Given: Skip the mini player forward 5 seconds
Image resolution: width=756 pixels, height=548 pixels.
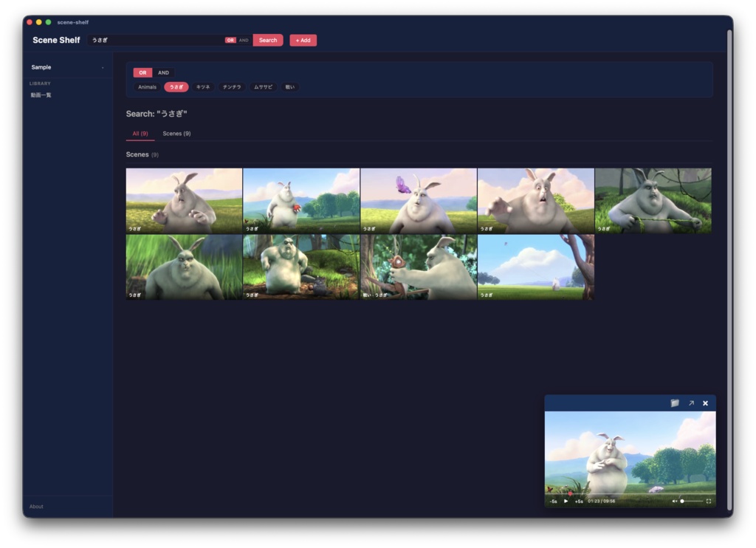Looking at the screenshot, I should pos(579,501).
